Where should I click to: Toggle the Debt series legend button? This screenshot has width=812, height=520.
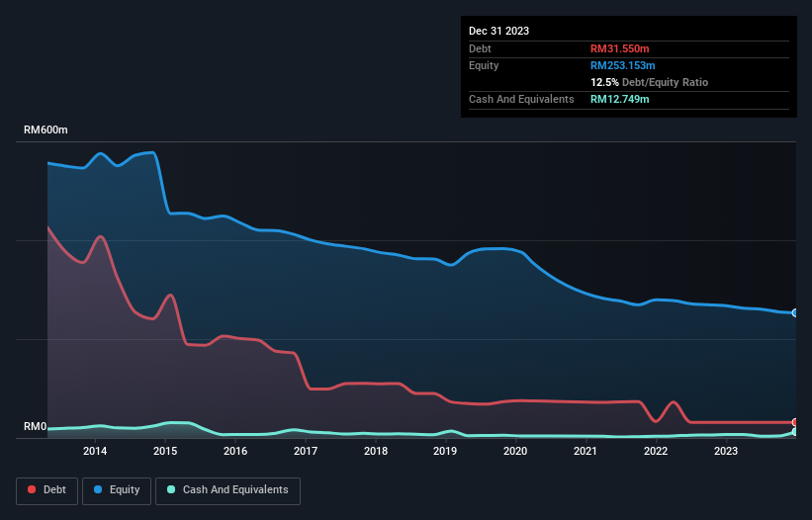[47, 490]
